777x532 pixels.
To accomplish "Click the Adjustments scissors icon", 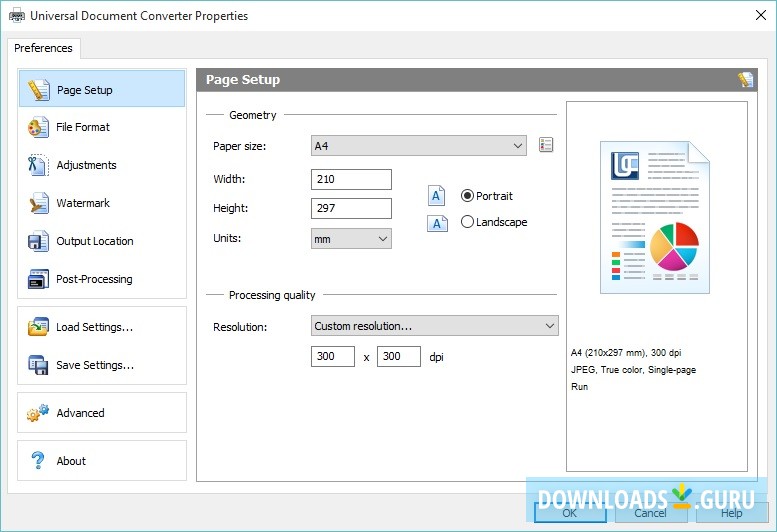I will [39, 165].
